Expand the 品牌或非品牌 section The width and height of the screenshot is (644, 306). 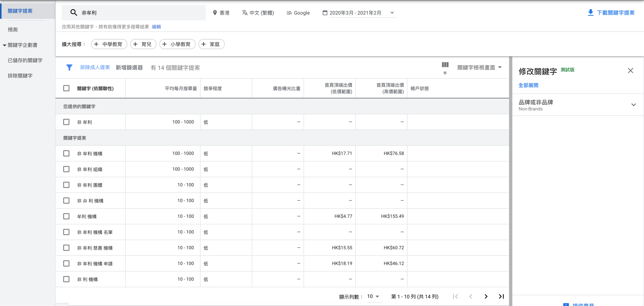pyautogui.click(x=633, y=105)
